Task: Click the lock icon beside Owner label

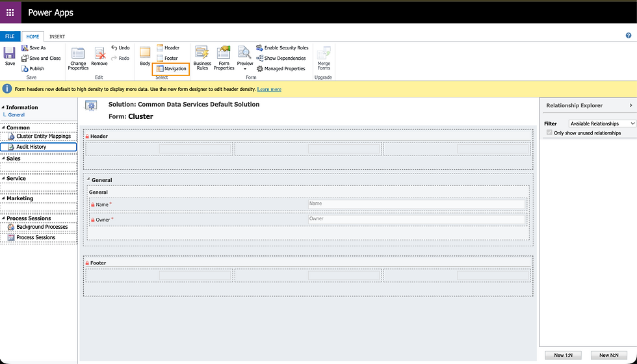Action: pos(92,220)
